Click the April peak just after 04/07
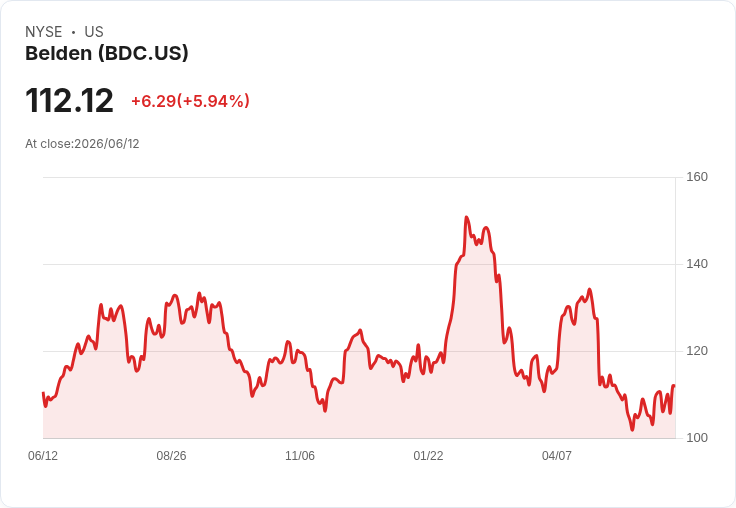 pos(590,289)
